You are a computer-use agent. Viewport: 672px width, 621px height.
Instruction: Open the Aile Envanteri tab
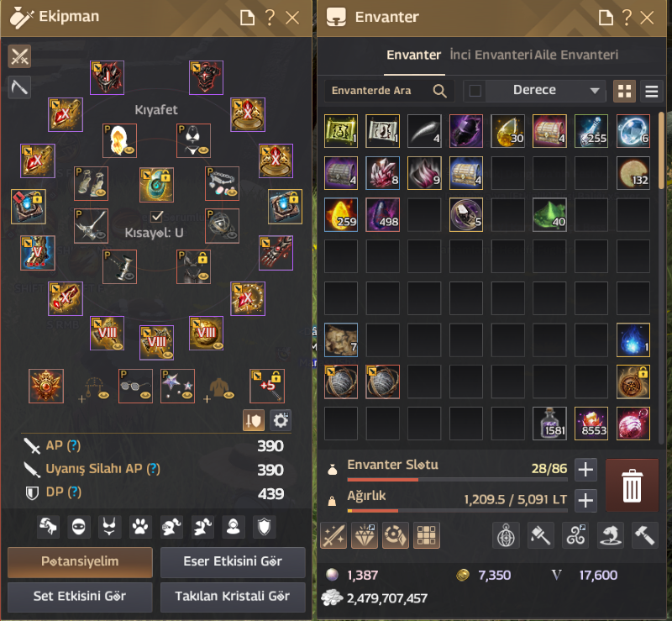click(576, 55)
